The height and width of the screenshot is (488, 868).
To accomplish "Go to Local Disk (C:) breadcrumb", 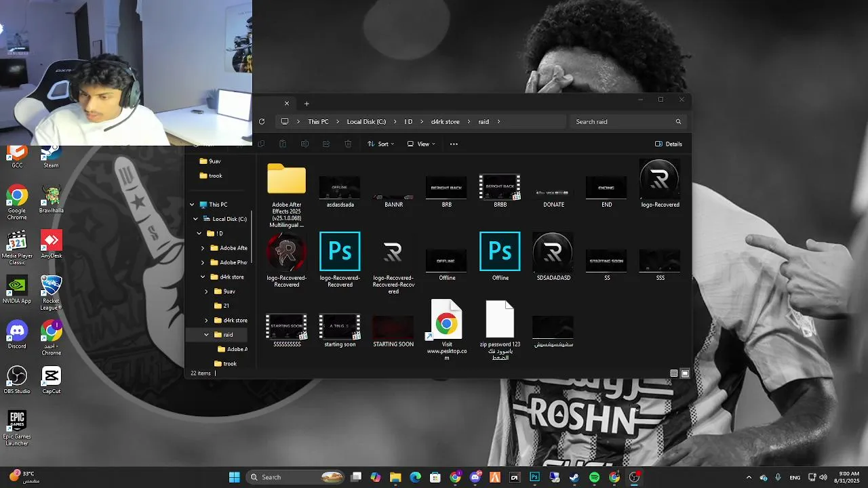I will pyautogui.click(x=366, y=122).
